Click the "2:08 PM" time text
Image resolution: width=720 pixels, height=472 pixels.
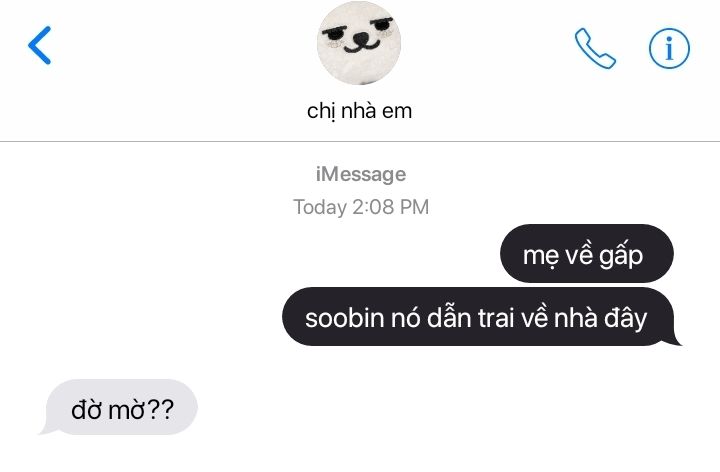click(x=390, y=207)
